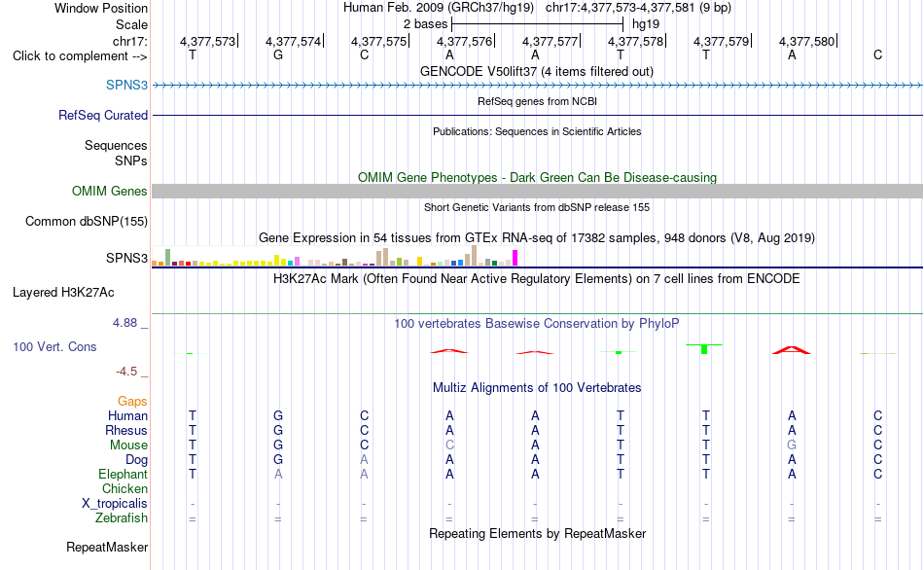The image size is (924, 570).
Task: Click the chr17: ruler label
Action: (129, 41)
